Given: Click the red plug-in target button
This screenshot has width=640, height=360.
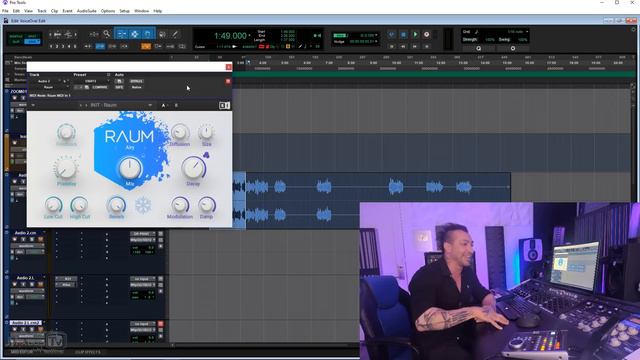Looking at the screenshot, I should click(228, 81).
